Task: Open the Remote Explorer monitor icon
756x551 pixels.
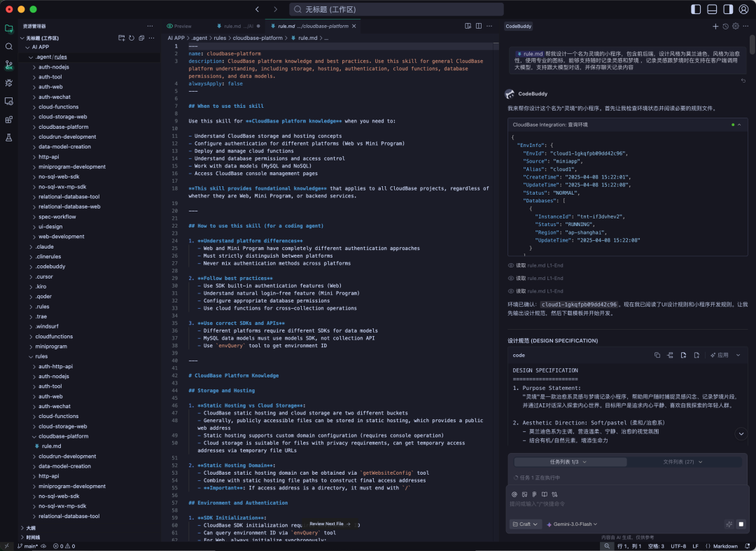Action: click(x=8, y=102)
